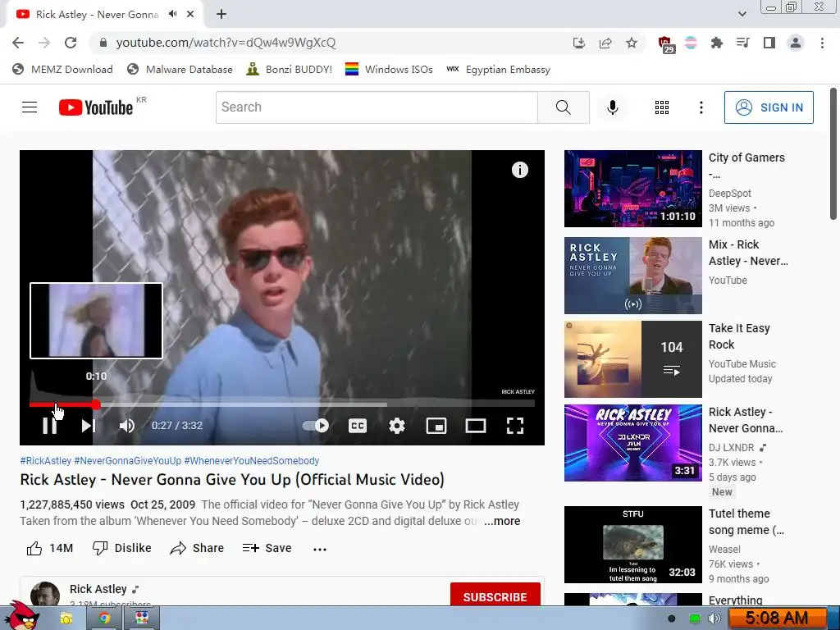Click the Rick Astley channel avatar
Screen dimensions: 840x630
(x=45, y=594)
